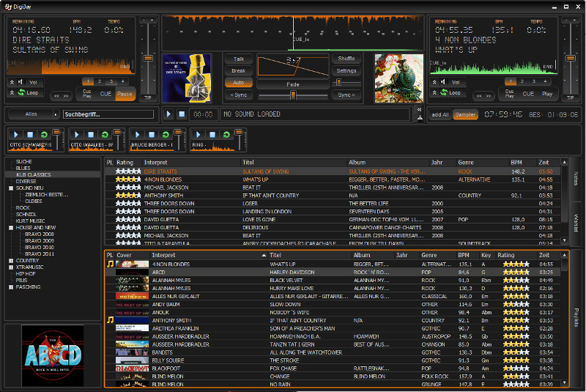Image resolution: width=586 pixels, height=392 pixels.
Task: Click music note icon on 4 Non Blondes row
Action: tap(111, 264)
